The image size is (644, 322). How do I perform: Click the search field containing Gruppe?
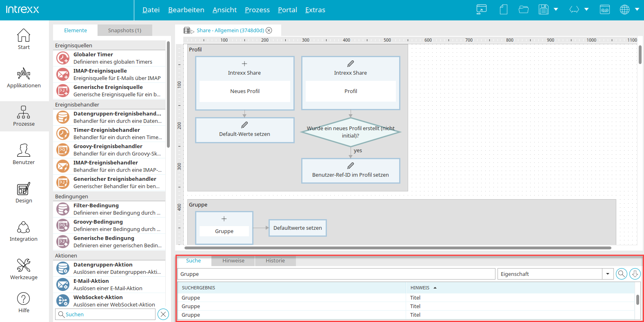click(x=336, y=274)
